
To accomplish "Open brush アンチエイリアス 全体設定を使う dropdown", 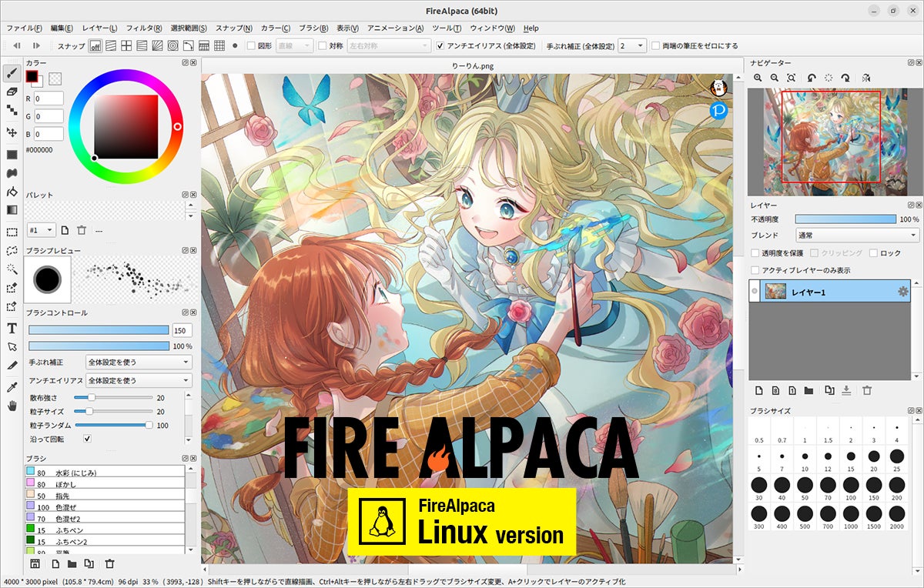I will 139,380.
